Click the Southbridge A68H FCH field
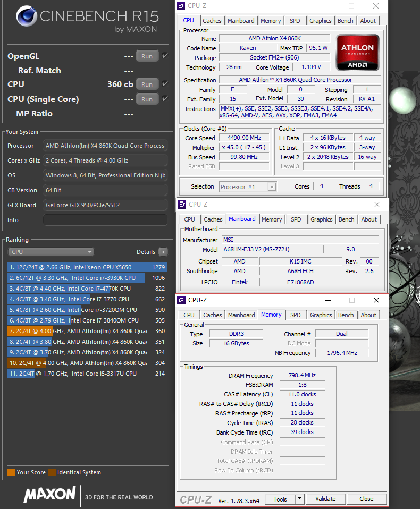Image resolution: width=420 pixels, height=509 pixels. click(300, 271)
